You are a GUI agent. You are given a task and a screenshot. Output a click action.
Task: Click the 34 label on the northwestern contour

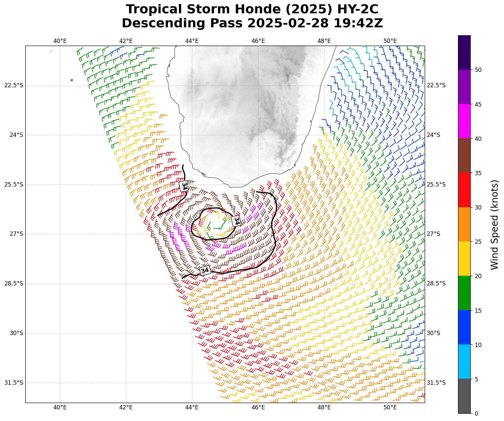tap(184, 186)
